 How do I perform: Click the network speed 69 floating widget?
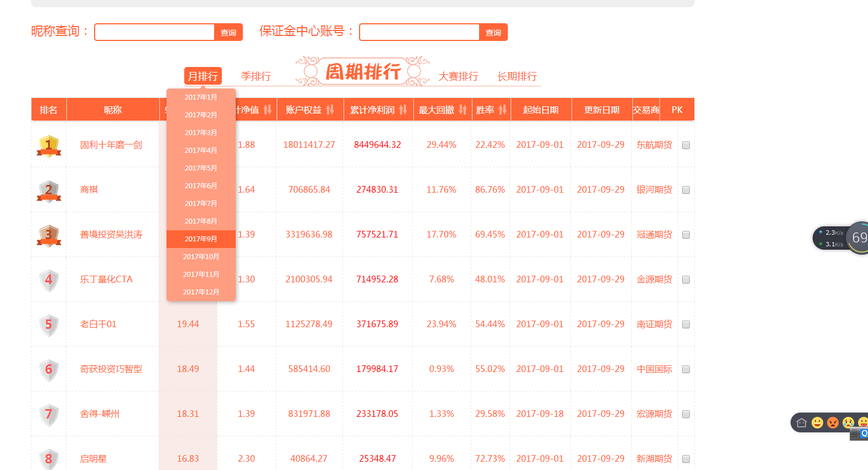click(857, 238)
